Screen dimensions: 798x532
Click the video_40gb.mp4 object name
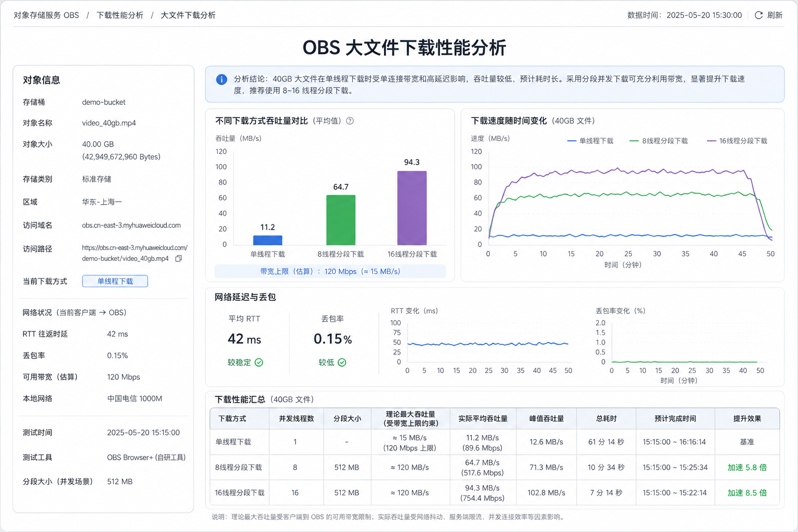point(109,123)
